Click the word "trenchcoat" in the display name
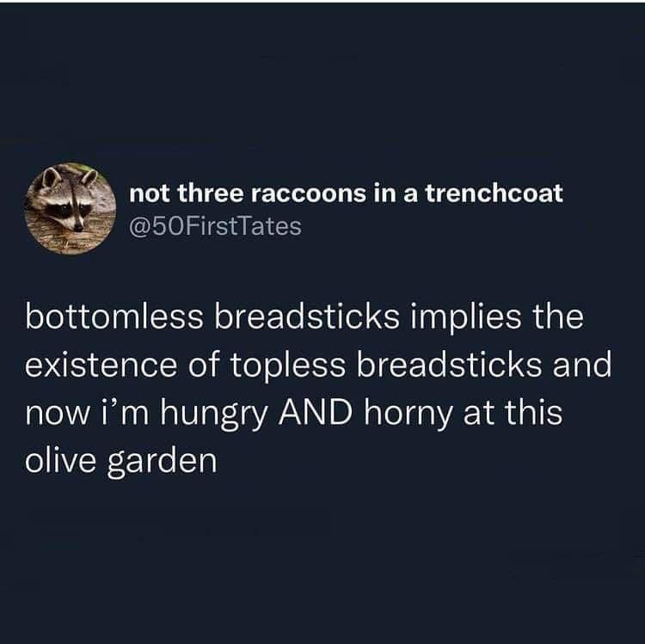Screen dimensions: 645x644 [494, 193]
